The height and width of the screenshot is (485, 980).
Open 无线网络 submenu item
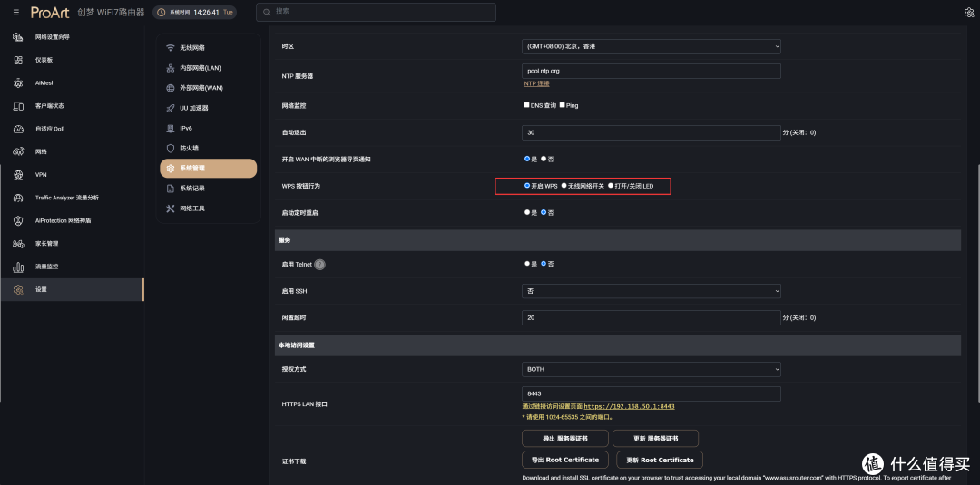(x=208, y=48)
